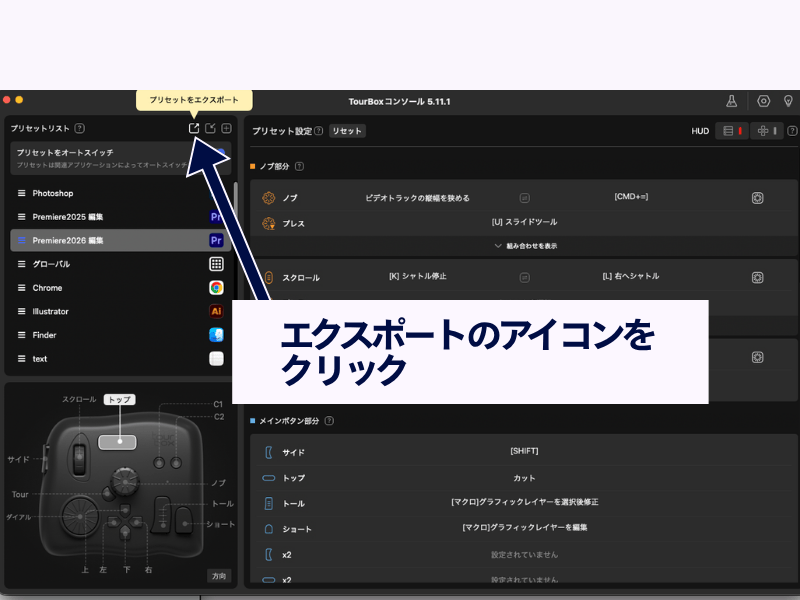Click the リセット button

tap(347, 131)
